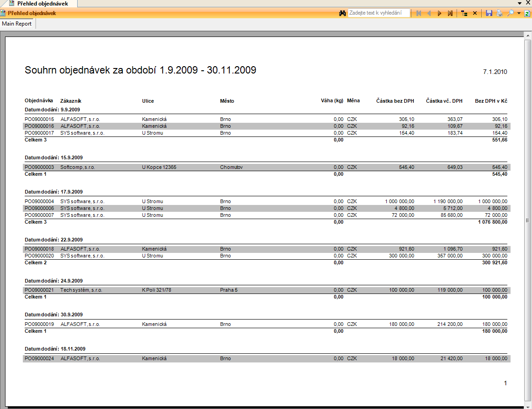Click order PO09000015 in the report
This screenshot has width=532, height=409.
pos(39,119)
